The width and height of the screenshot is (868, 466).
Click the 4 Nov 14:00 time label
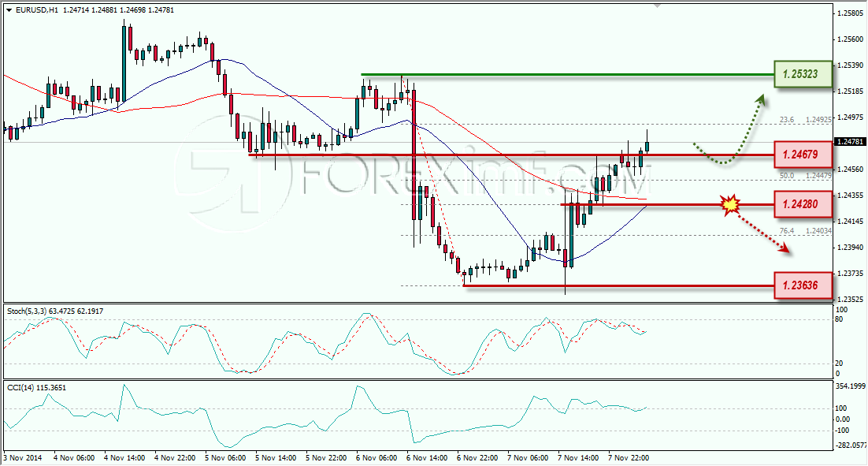coord(124,457)
